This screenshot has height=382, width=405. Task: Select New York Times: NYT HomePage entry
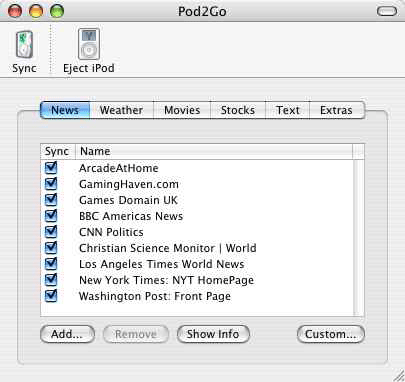pyautogui.click(x=166, y=280)
